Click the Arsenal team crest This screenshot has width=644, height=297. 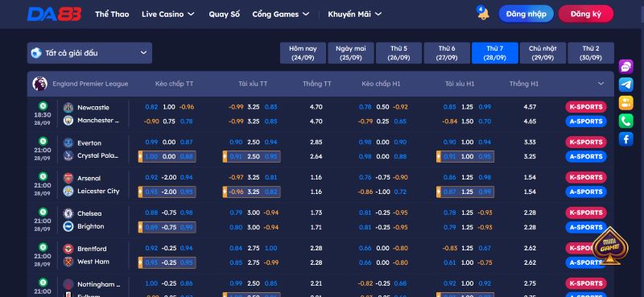pyautogui.click(x=68, y=179)
